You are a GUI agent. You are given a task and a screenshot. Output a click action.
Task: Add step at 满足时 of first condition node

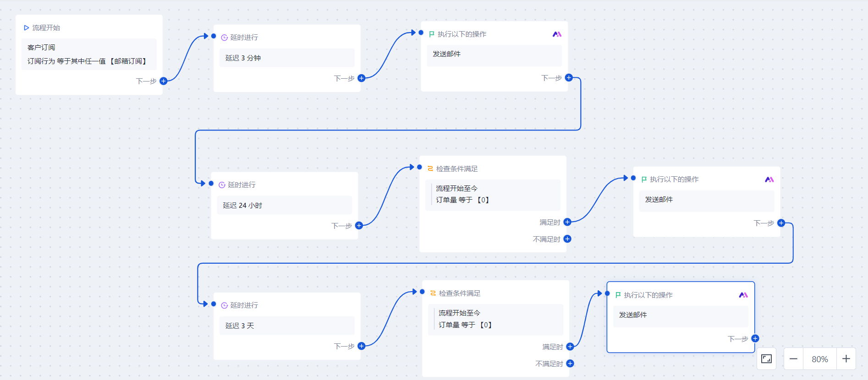pyautogui.click(x=567, y=222)
